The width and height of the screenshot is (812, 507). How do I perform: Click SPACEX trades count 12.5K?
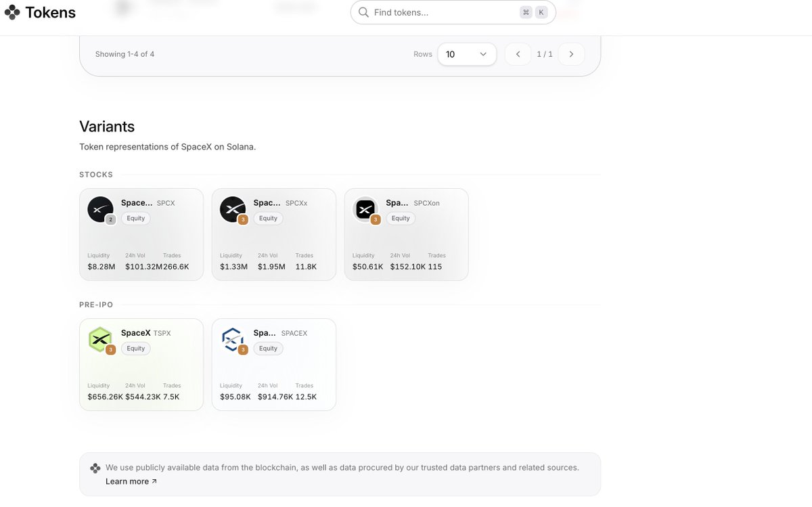click(x=307, y=397)
